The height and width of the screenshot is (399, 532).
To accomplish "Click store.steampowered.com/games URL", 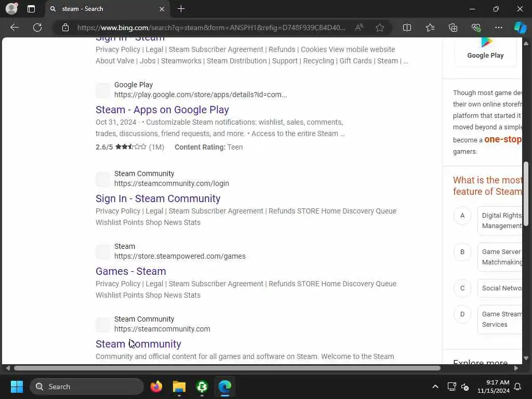I will [x=180, y=256].
